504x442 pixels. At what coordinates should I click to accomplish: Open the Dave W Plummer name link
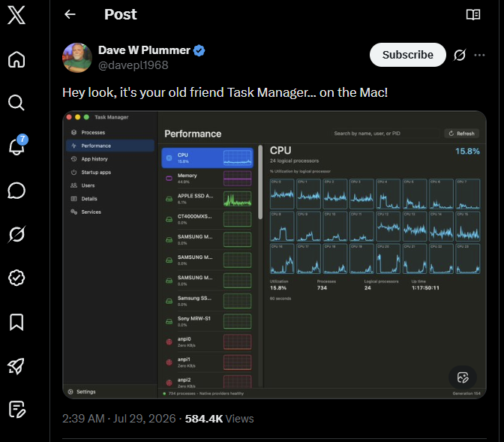144,50
